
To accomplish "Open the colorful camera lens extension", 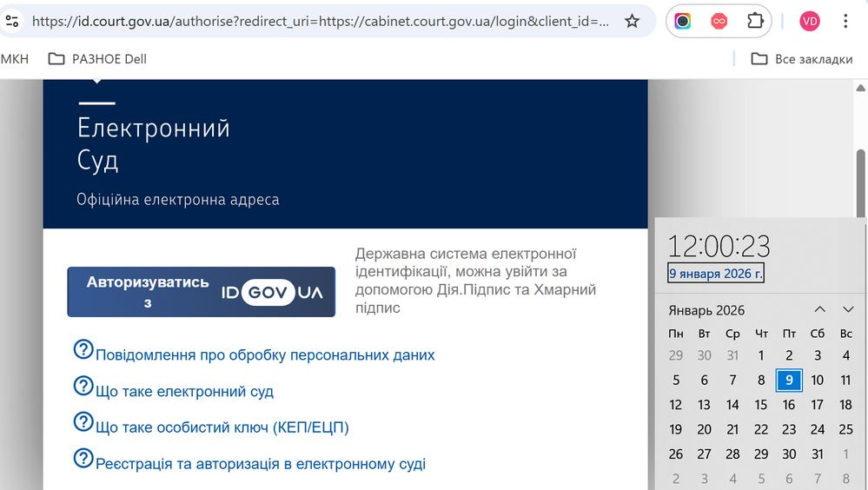I will pyautogui.click(x=683, y=21).
